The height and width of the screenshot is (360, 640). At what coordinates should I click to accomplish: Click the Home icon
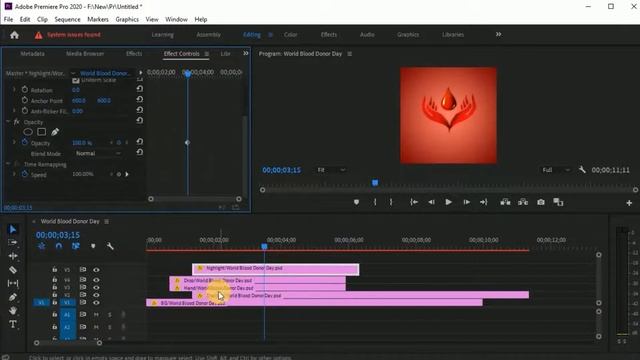(14, 35)
